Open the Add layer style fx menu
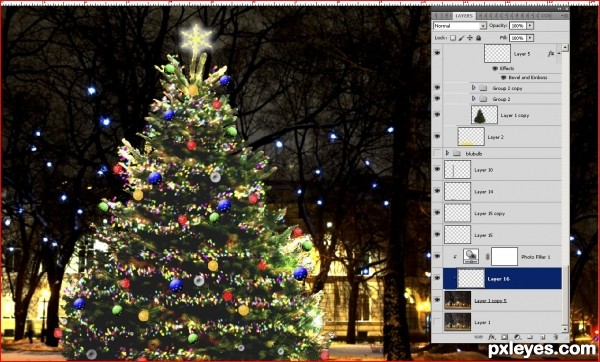Screen dimensions: 600x362 [x=491, y=338]
